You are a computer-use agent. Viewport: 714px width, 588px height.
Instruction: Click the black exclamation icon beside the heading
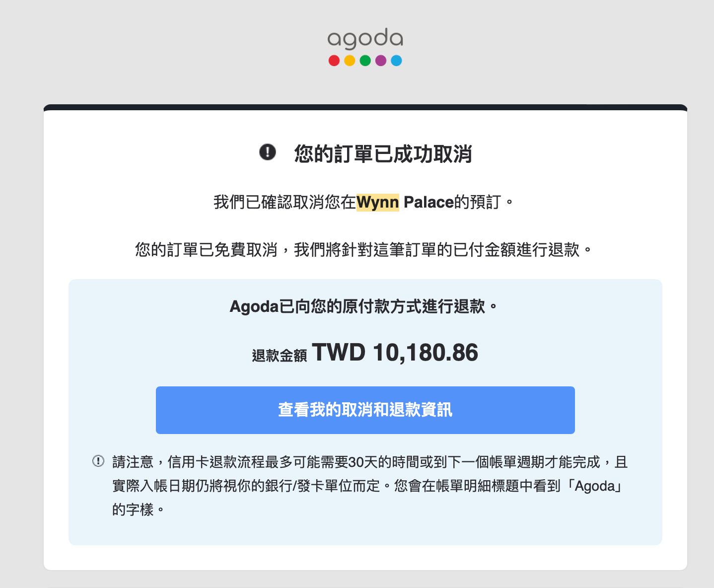[x=268, y=152]
